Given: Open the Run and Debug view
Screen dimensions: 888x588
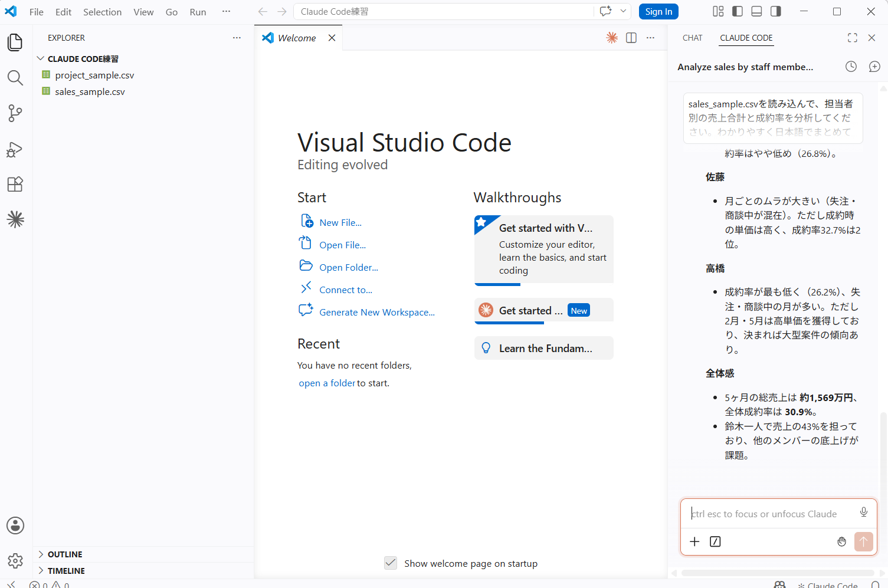Looking at the screenshot, I should (x=15, y=149).
